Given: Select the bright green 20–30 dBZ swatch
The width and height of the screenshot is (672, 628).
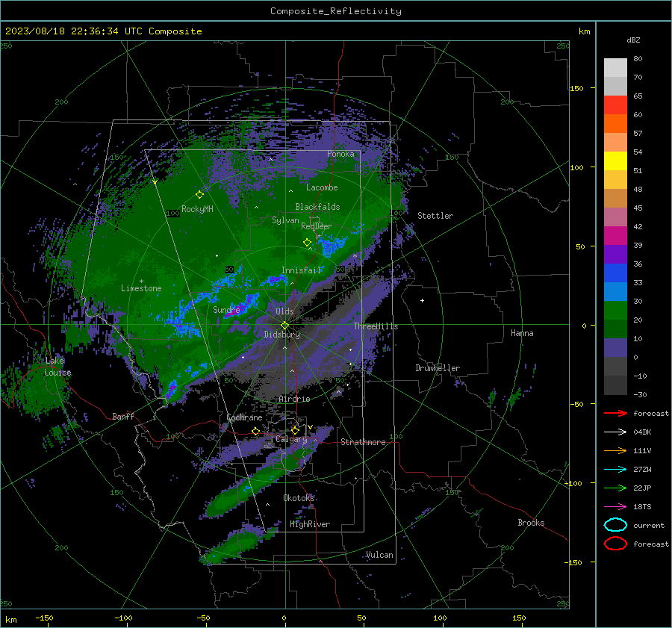Looking at the screenshot, I should (615, 311).
